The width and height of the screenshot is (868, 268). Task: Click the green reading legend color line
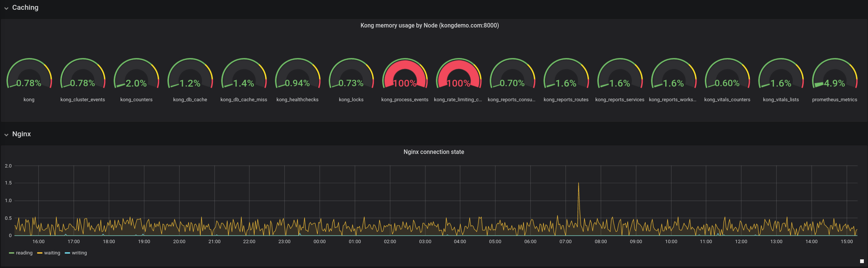pyautogui.click(x=12, y=253)
